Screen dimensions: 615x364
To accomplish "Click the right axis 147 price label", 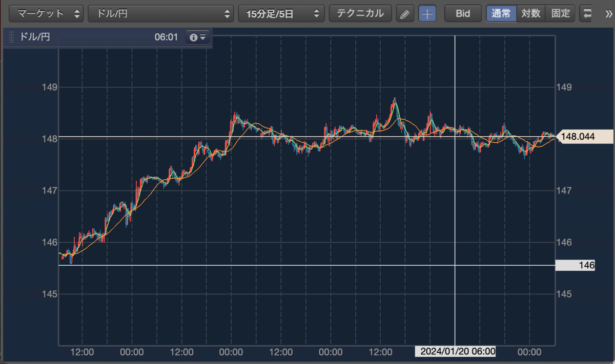I will pos(564,190).
